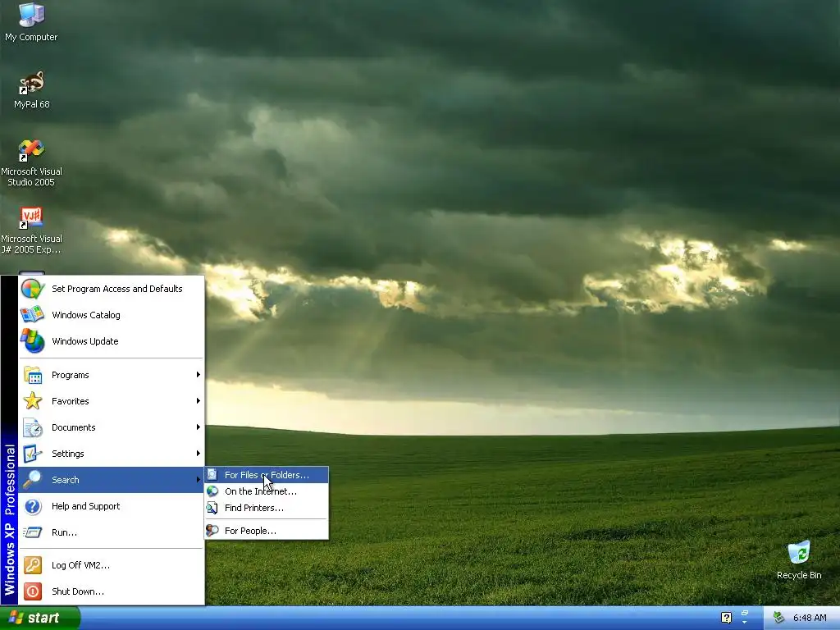The image size is (840, 630).
Task: Click the Run icon in Start menu
Action: (33, 532)
